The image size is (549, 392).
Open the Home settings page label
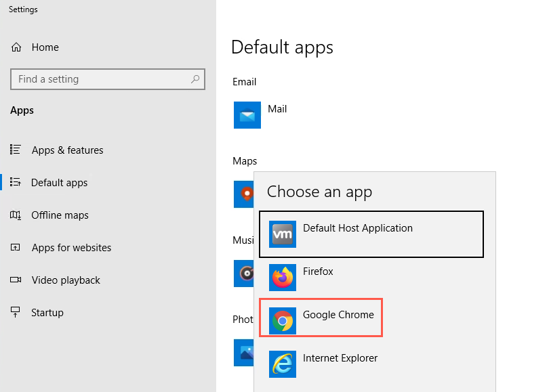click(x=45, y=47)
